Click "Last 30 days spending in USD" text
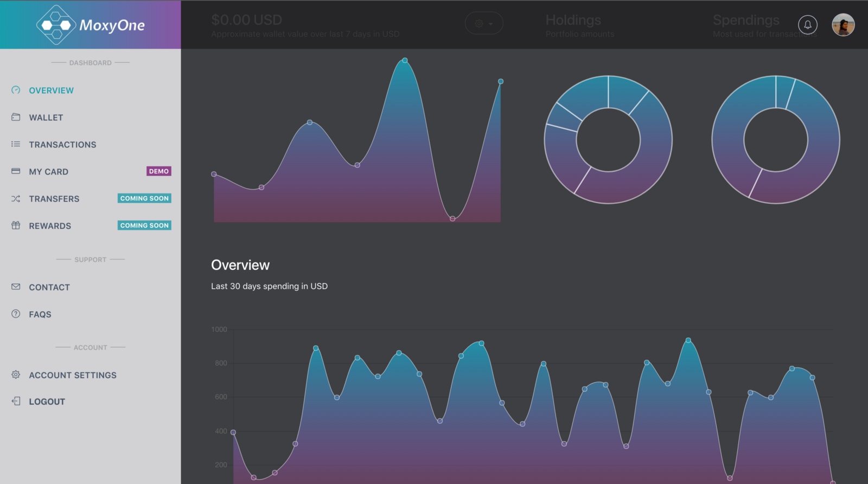Screen dimensions: 868x484 269,286
